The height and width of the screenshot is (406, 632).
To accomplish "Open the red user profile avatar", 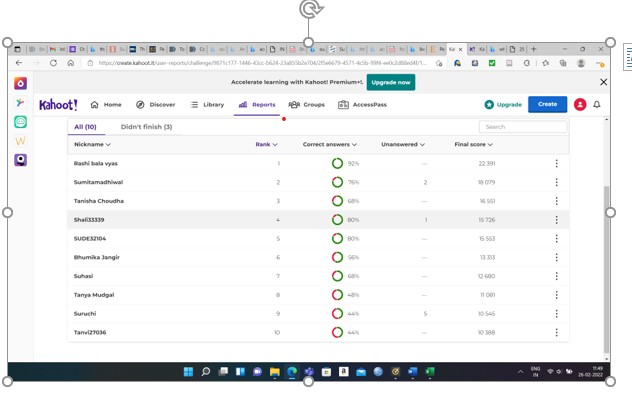I will click(x=579, y=104).
